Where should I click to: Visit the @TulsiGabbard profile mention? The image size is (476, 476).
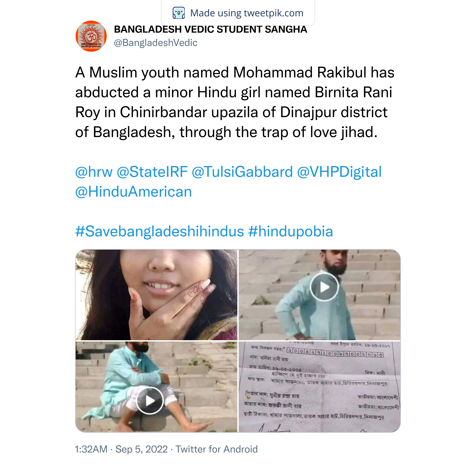pyautogui.click(x=242, y=172)
